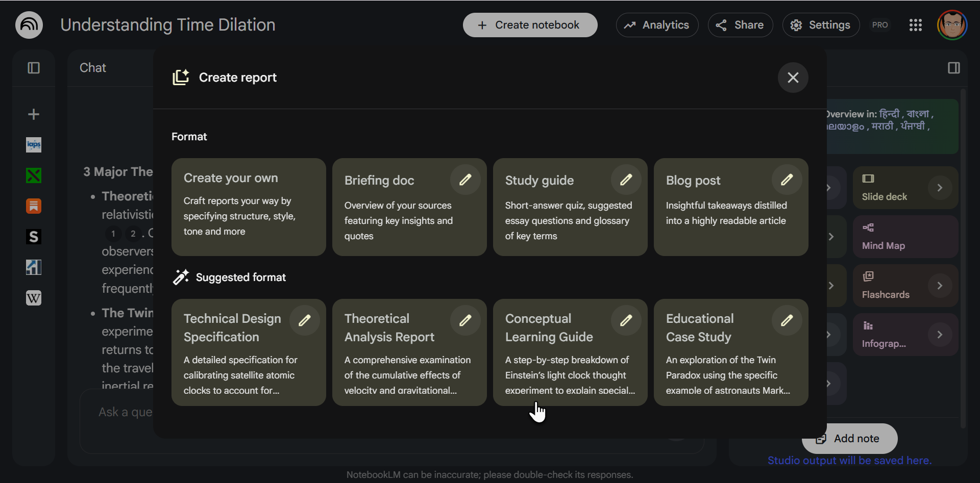The width and height of the screenshot is (980, 483).
Task: Add a new source with plus icon
Action: [x=34, y=114]
